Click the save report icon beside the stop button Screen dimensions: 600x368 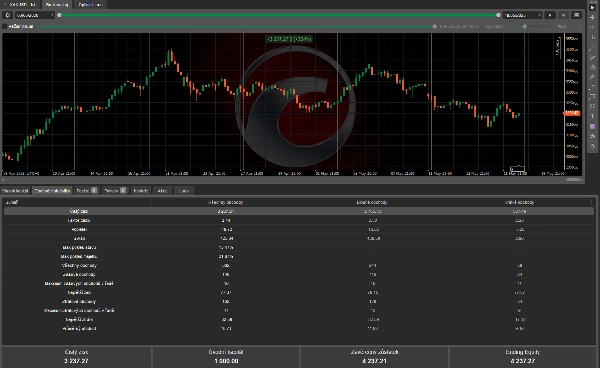576,15
